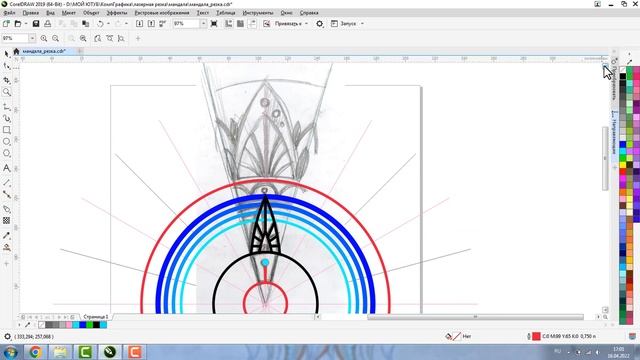Open green Camtasia taskbar icon
640x360 pixels.
click(85, 351)
